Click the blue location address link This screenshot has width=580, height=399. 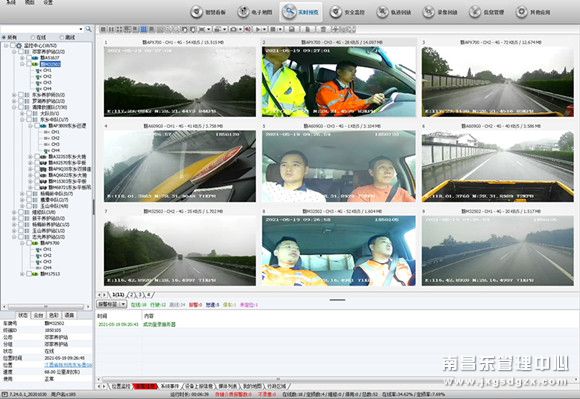tap(68, 365)
